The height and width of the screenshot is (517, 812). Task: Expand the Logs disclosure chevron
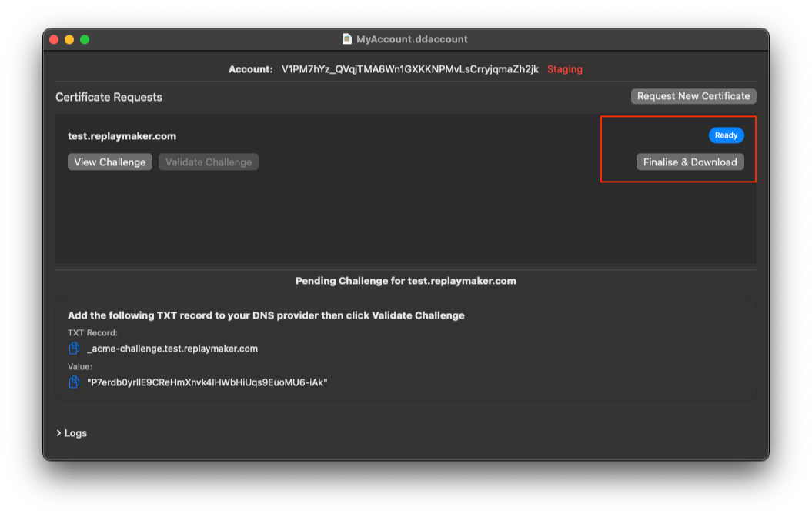[x=59, y=433]
